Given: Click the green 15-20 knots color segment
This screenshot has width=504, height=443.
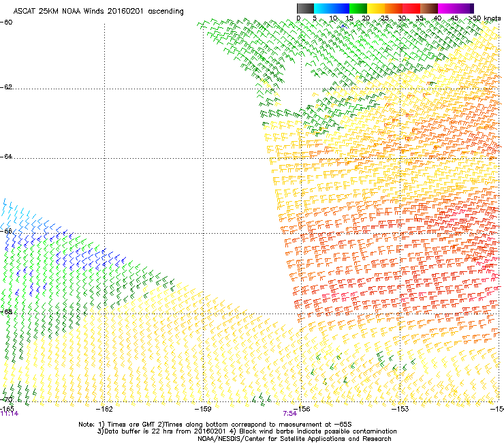Looking at the screenshot, I should (x=358, y=8).
